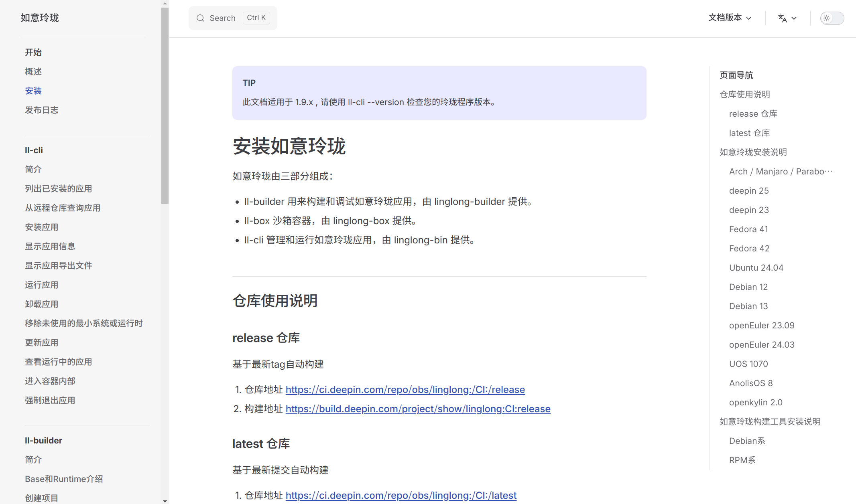Open the latest 仓库地址 link

pyautogui.click(x=401, y=495)
